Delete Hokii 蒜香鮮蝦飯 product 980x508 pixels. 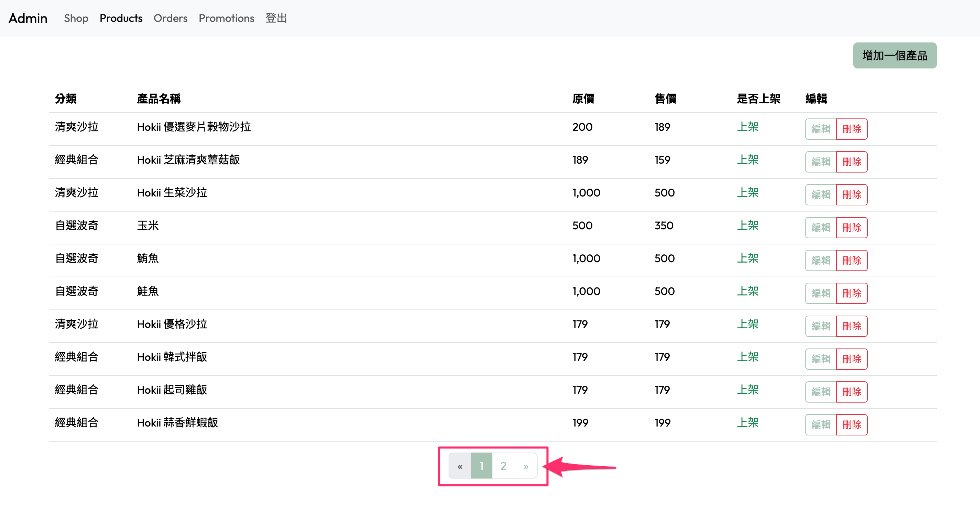point(851,425)
